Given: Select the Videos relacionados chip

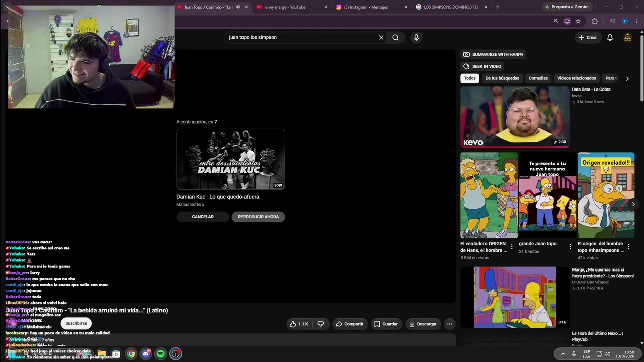Looking at the screenshot, I should point(577,78).
